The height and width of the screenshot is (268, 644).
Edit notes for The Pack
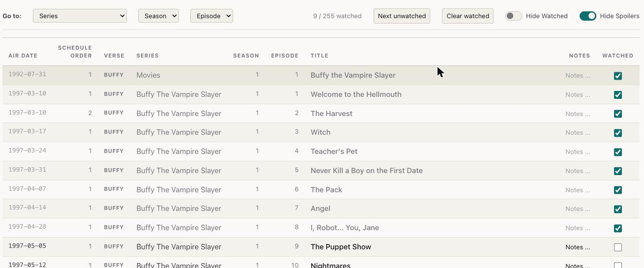coord(577,190)
